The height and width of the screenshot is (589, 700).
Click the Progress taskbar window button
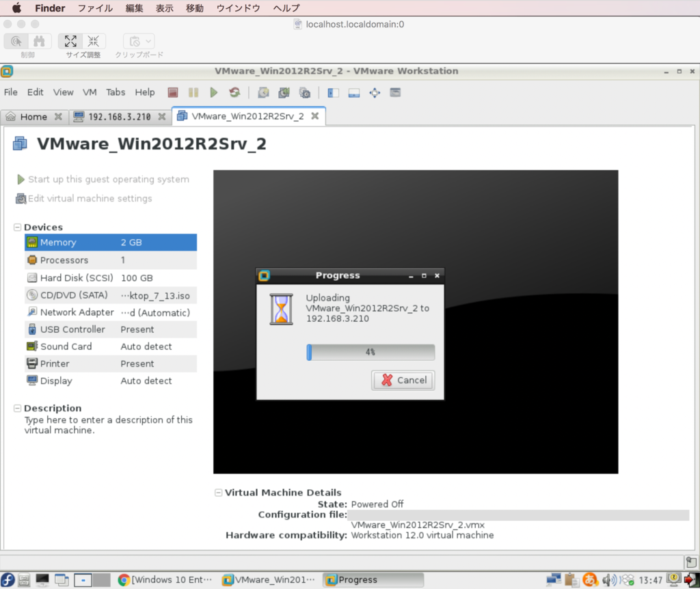pos(373,579)
